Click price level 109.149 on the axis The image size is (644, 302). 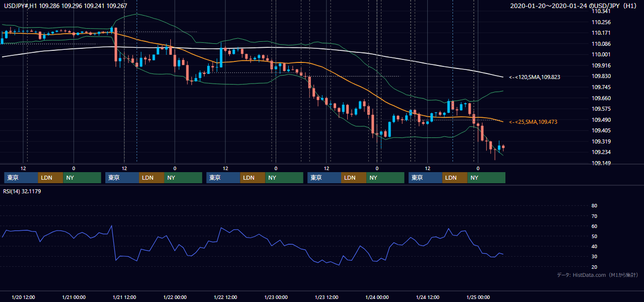[602, 163]
